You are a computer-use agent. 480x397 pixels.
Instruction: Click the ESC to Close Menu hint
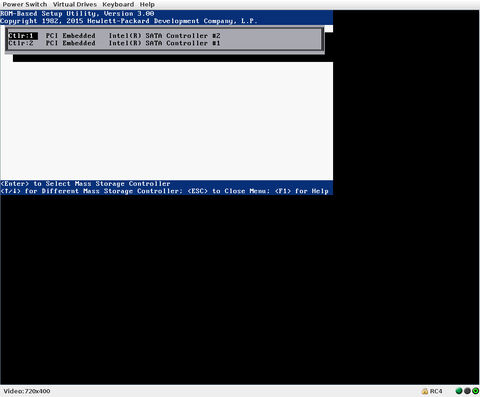point(227,191)
